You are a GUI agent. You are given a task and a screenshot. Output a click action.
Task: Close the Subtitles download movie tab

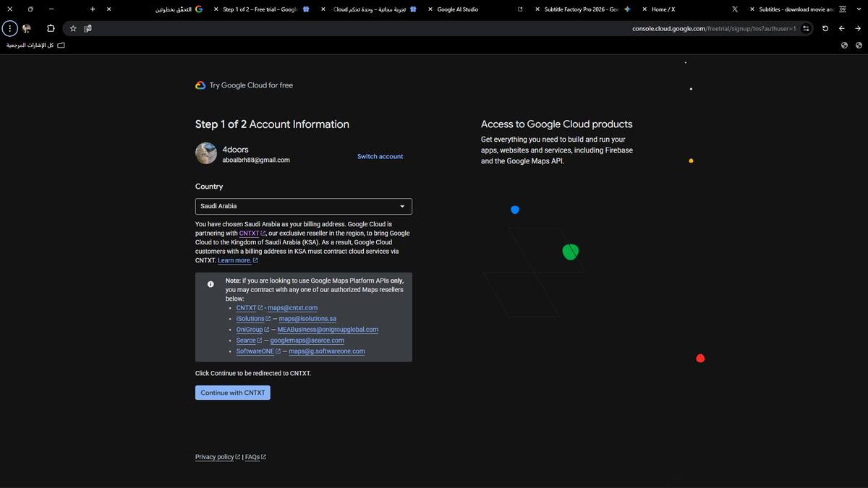(x=752, y=9)
